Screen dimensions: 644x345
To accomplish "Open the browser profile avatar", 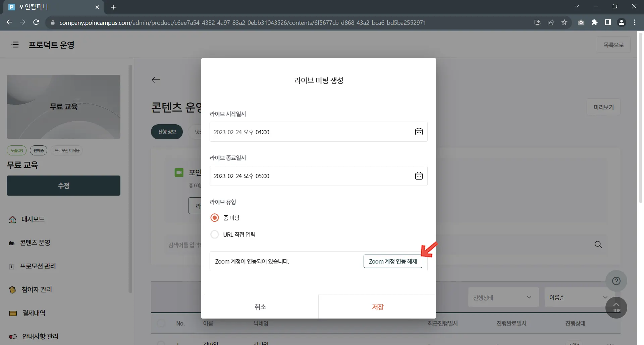I will (x=621, y=22).
